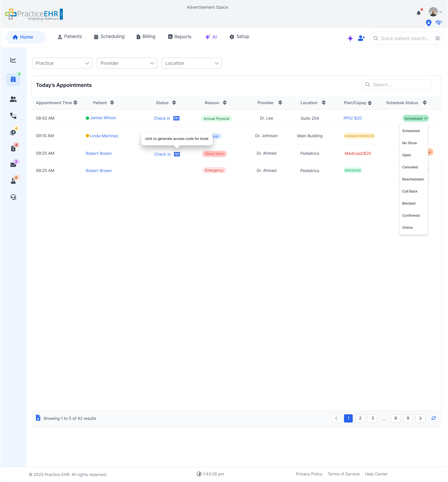Open Scheduling in the navigation bar
This screenshot has width=448, height=482.
(x=109, y=37)
